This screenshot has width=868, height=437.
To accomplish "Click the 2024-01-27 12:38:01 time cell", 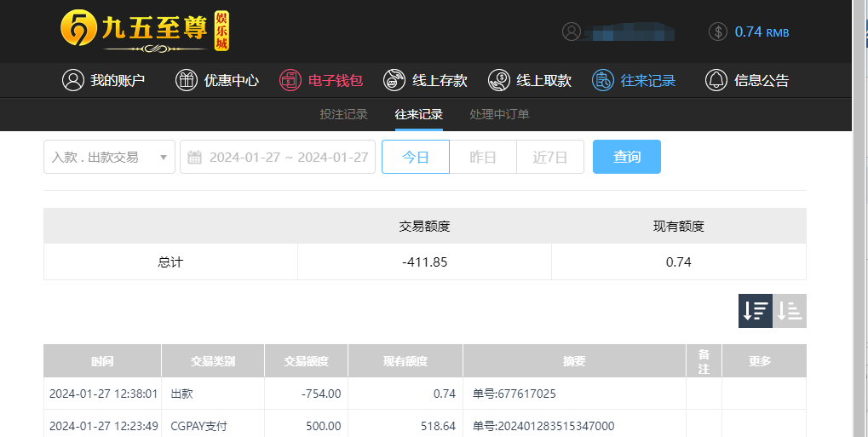I will click(103, 394).
